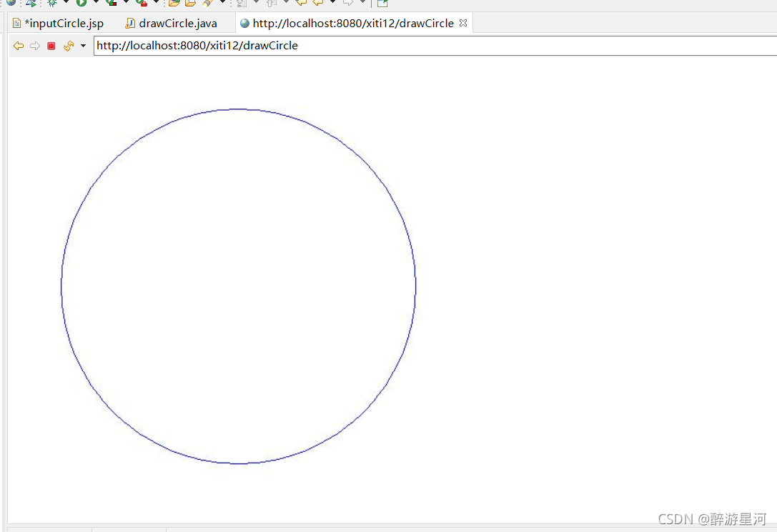
Task: Stop loading the page with the red square
Action: pyautogui.click(x=50, y=45)
